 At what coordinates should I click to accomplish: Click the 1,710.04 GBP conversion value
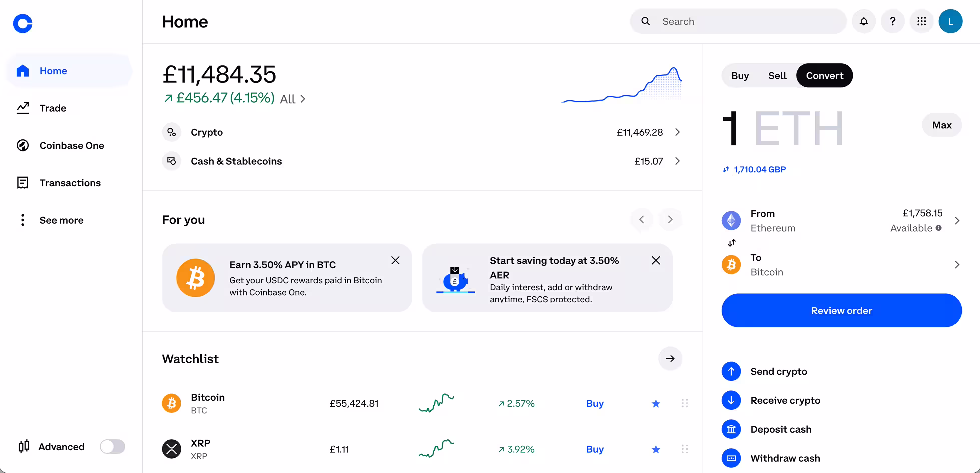tap(760, 170)
